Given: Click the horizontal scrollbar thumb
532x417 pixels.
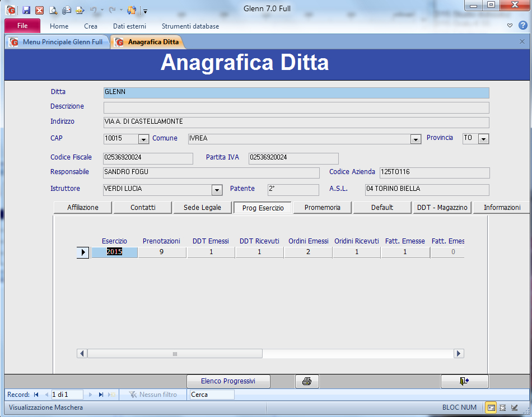Looking at the screenshot, I should tap(175, 354).
